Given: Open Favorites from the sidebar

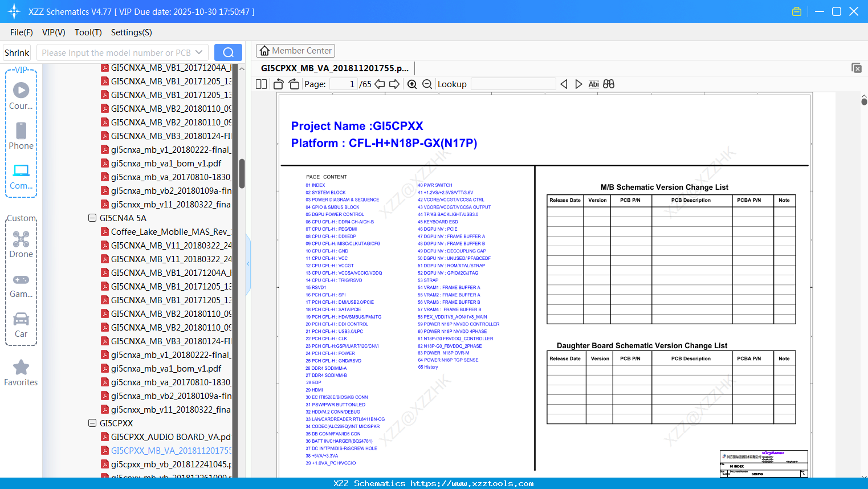Looking at the screenshot, I should click(21, 373).
